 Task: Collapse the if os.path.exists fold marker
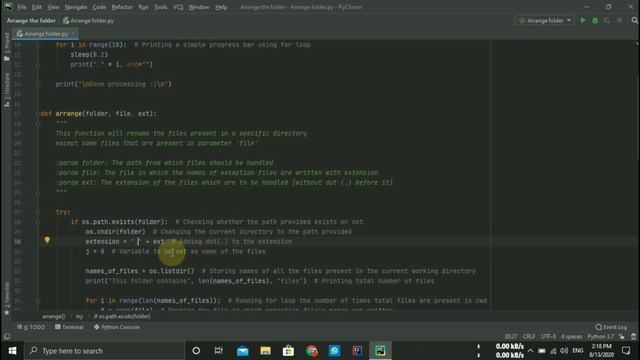38,222
